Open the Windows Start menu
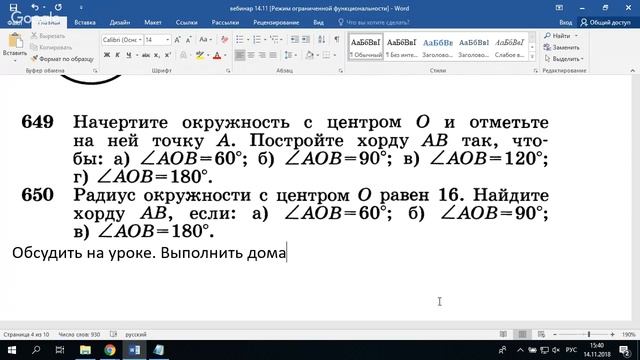Screen dimensions: 640x360 click(x=11, y=350)
